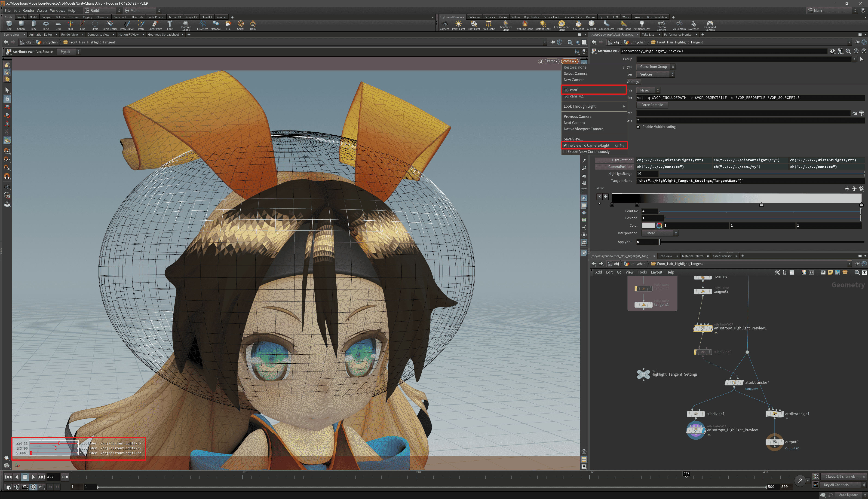868x499 pixels.
Task: Enable Export View Continuously checkbox
Action: (565, 152)
